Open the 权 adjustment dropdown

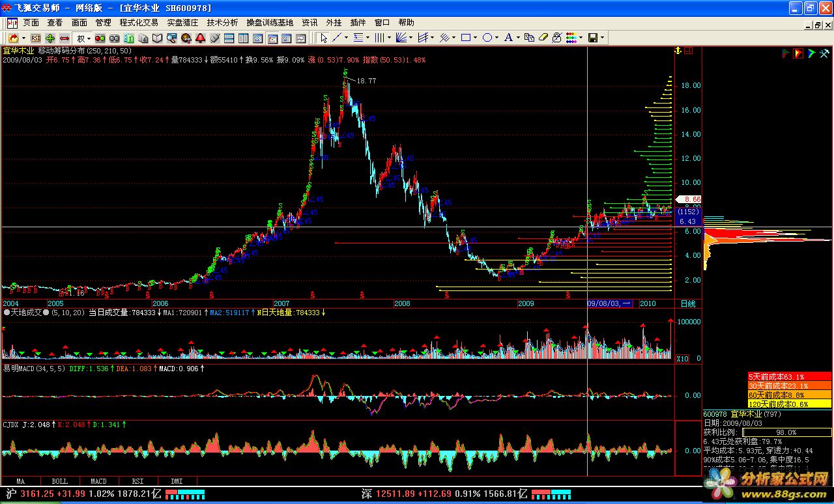coord(83,38)
